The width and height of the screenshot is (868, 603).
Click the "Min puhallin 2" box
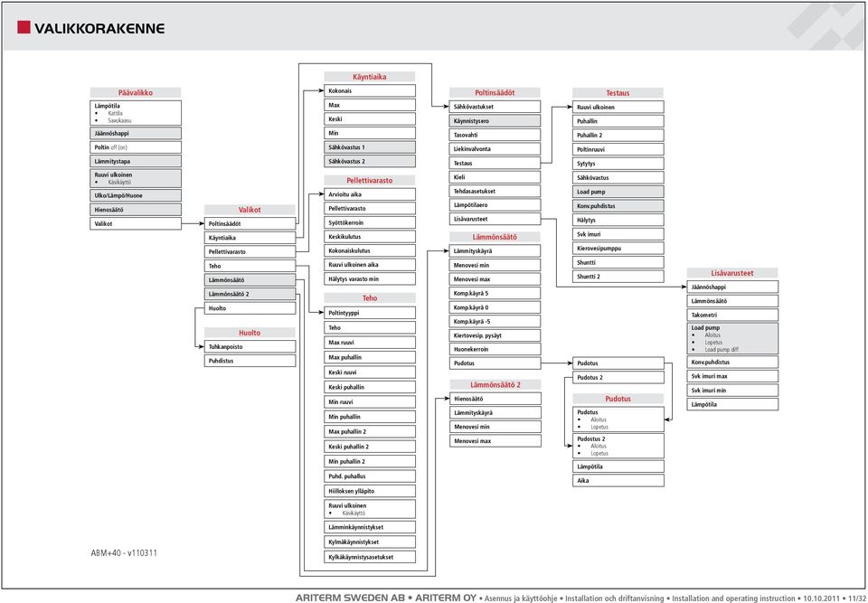370,461
